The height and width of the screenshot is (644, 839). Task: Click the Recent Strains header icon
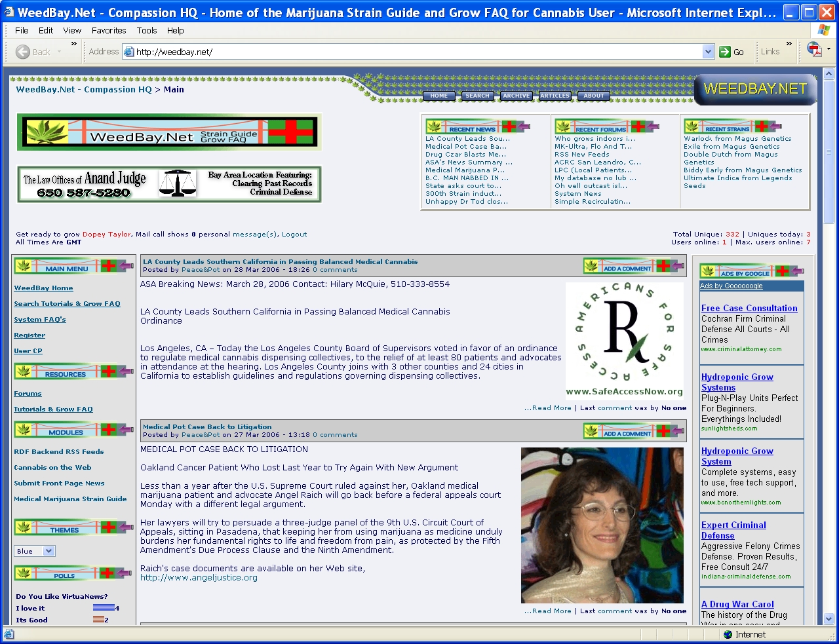tap(733, 126)
